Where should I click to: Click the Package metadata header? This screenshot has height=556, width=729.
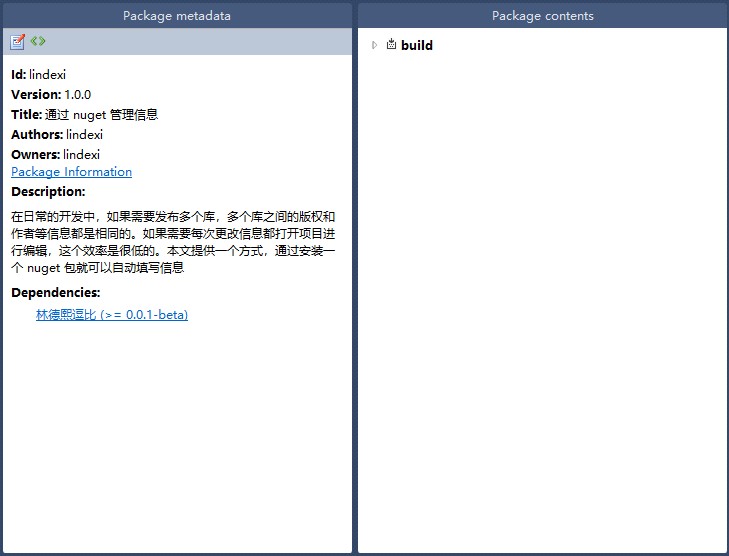tap(177, 15)
